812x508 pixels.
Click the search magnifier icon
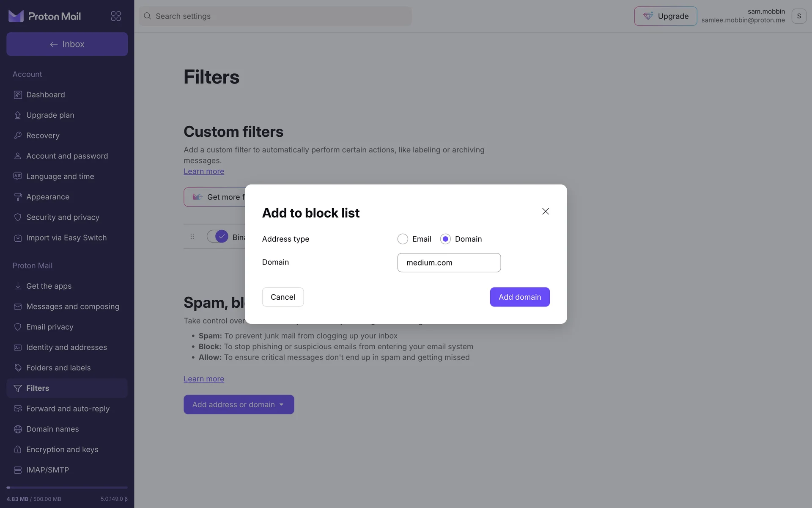pos(147,16)
